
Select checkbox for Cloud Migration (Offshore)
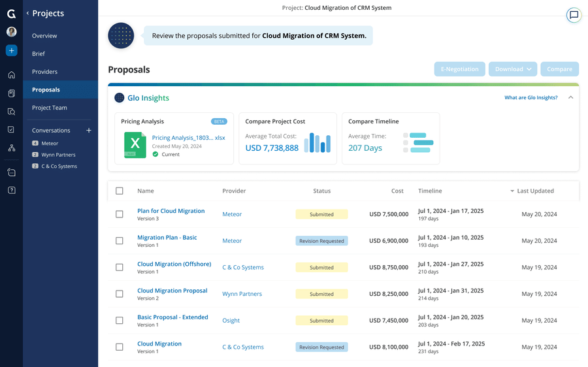point(120,267)
